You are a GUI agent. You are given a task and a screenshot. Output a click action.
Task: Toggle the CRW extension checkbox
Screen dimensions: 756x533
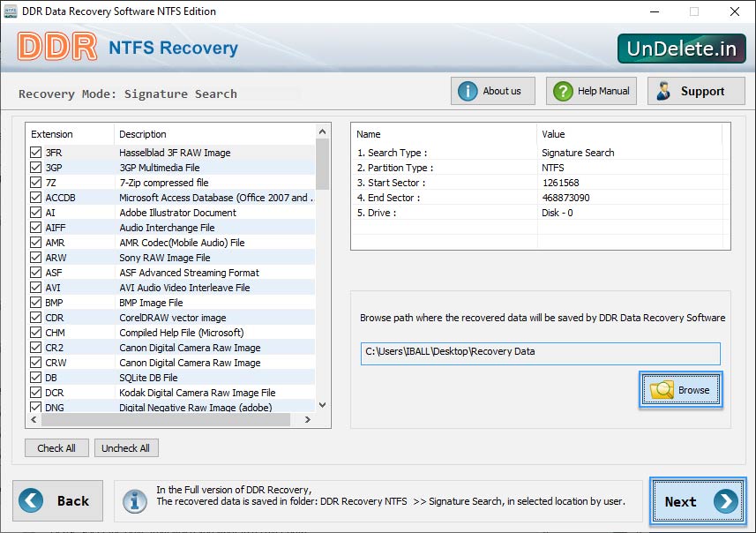click(x=35, y=363)
